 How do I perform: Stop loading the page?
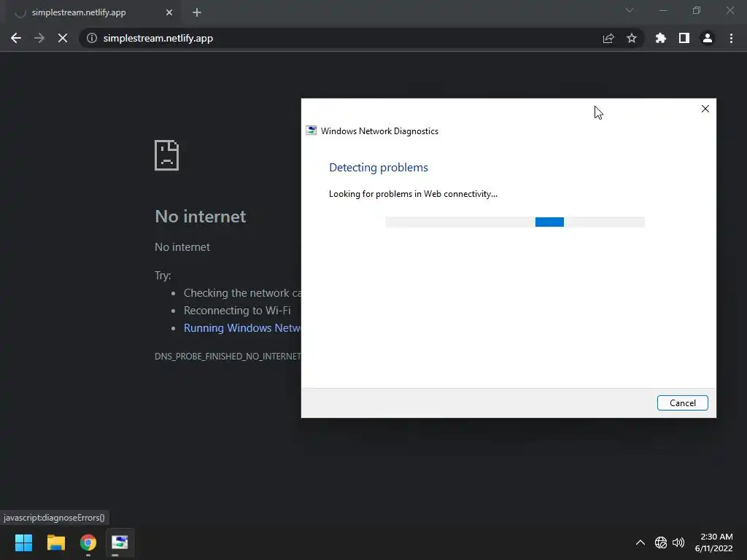(x=63, y=38)
